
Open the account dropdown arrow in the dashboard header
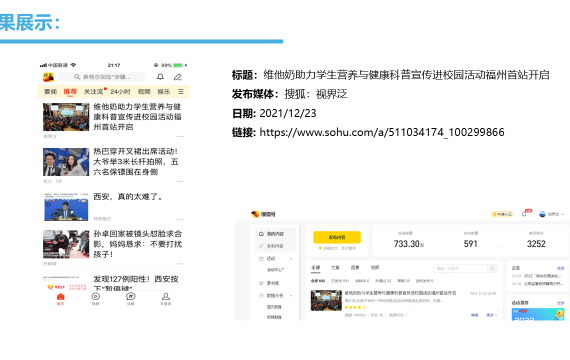[x=562, y=214]
